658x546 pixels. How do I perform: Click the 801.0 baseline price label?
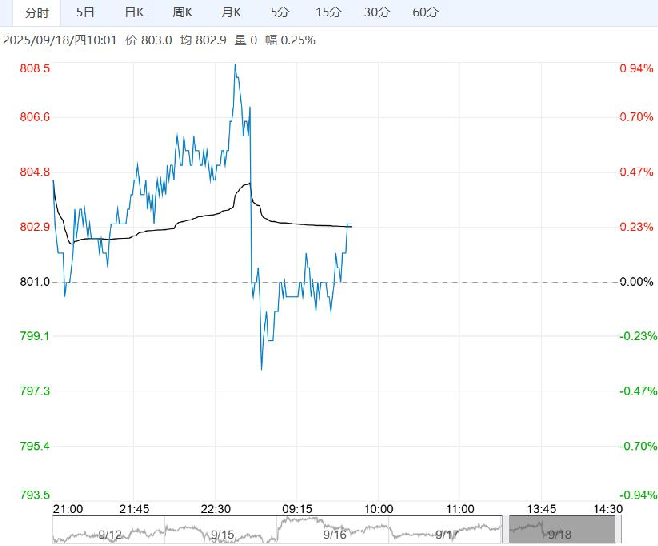(34, 282)
